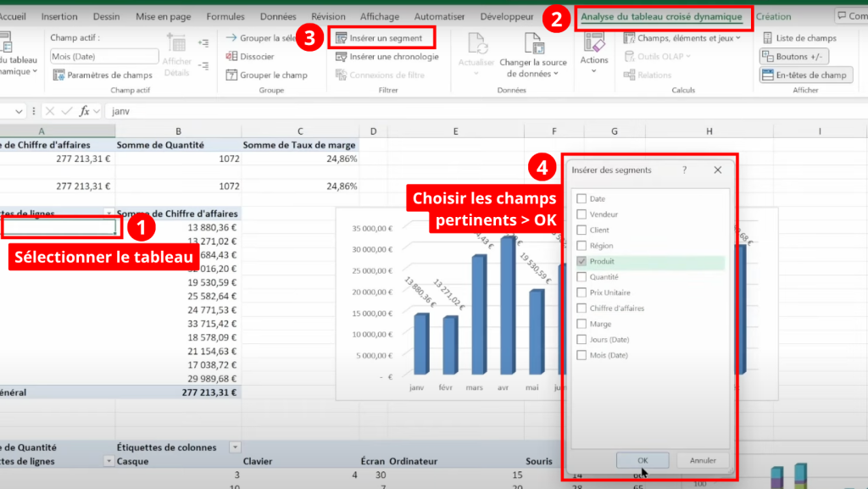868x489 pixels.
Task: Select Analyse du tableau croisé dynamique tab
Action: [x=661, y=17]
